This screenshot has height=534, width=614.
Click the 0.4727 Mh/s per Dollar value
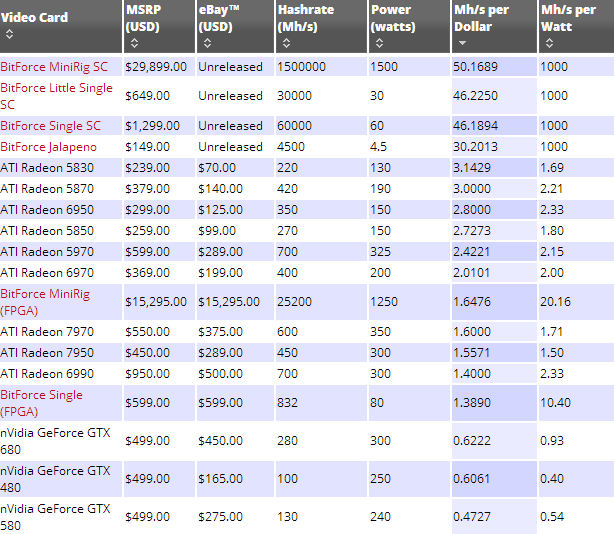[x=472, y=517]
